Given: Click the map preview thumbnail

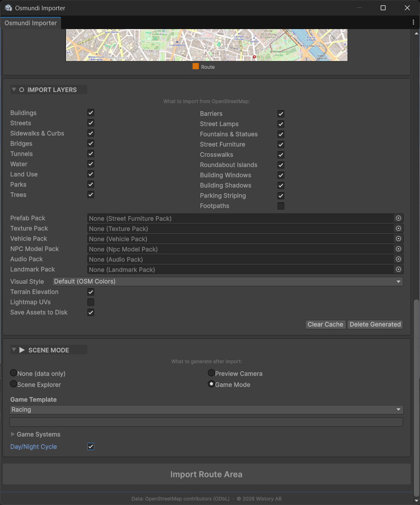Looking at the screenshot, I should click(206, 45).
